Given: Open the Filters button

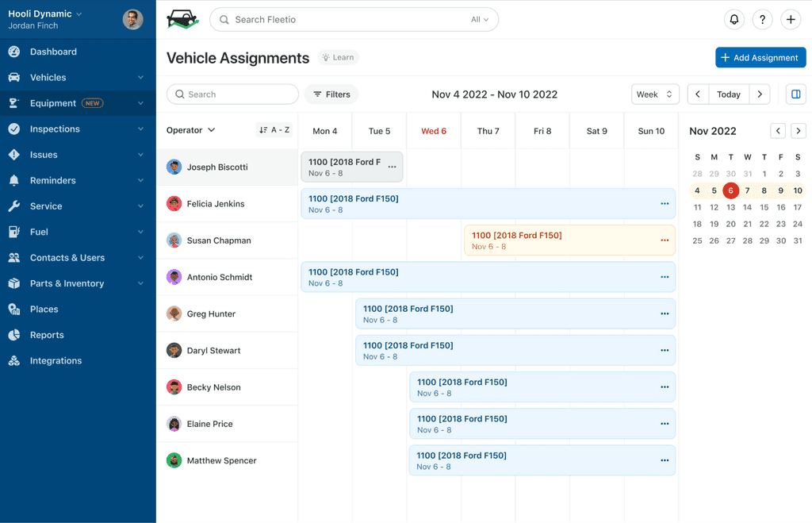Looking at the screenshot, I should (x=331, y=94).
